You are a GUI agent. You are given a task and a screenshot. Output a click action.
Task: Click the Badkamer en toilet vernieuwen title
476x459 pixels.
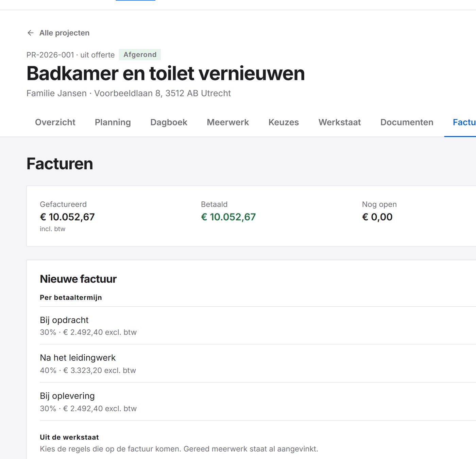tap(166, 73)
